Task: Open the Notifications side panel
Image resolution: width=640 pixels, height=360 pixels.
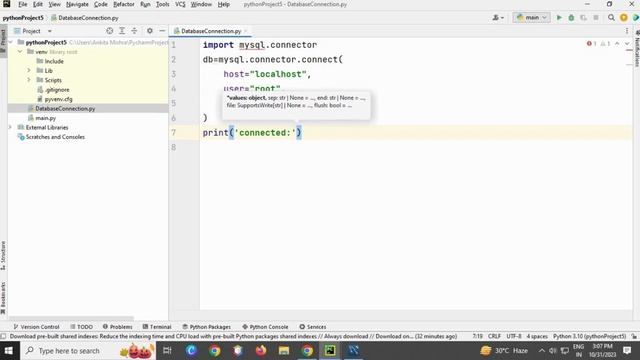Action: pyautogui.click(x=636, y=49)
